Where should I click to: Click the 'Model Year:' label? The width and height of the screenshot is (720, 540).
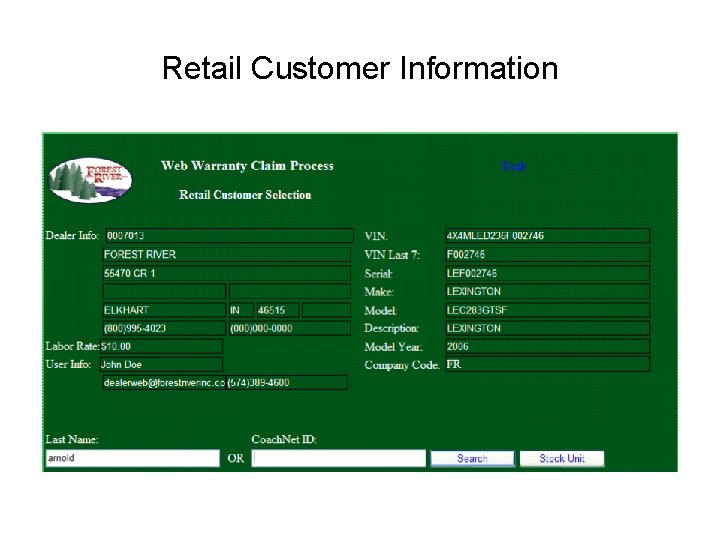(393, 347)
